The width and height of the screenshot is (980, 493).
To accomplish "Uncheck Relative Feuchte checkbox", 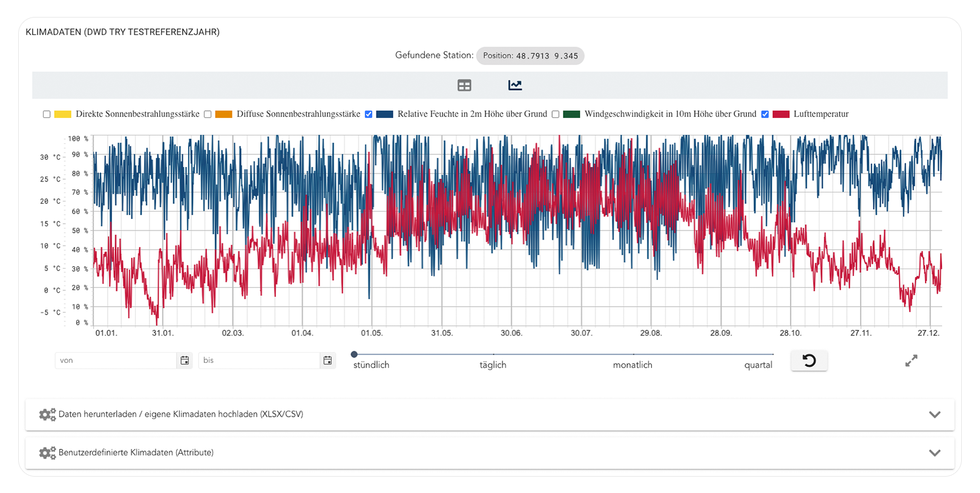I will click(369, 114).
